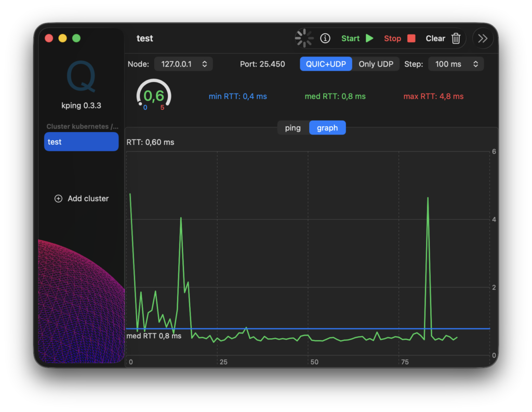Click the plus icon beside Add cluster
Image resolution: width=532 pixels, height=412 pixels.
coord(58,198)
